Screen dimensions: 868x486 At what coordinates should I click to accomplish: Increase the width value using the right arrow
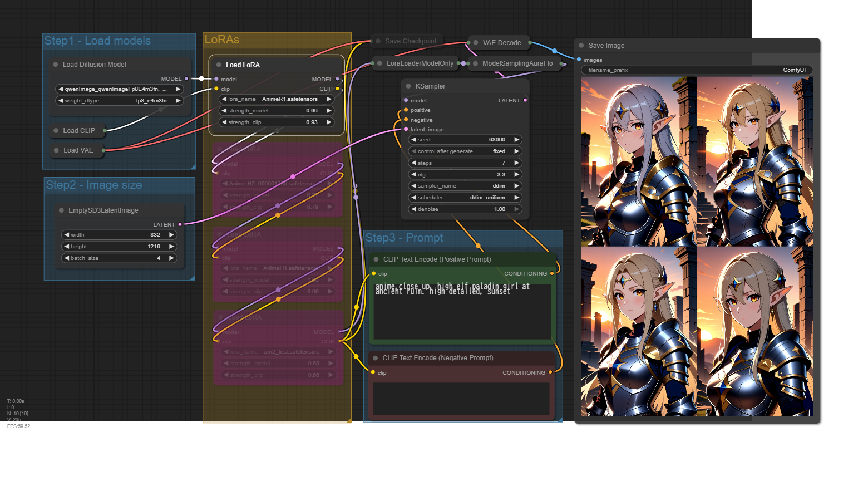pyautogui.click(x=171, y=235)
